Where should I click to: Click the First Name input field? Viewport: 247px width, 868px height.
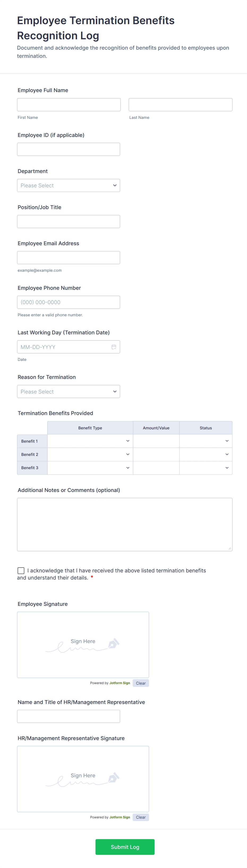(x=69, y=105)
